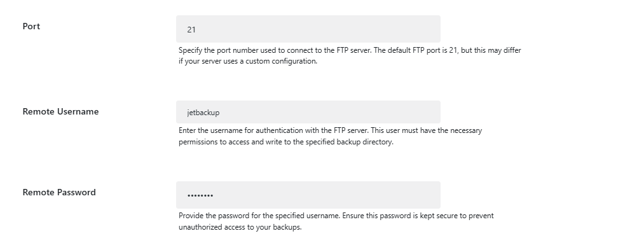This screenshot has width=644, height=250.
Task: Click the "jetbackup" text in username field
Action: (x=203, y=113)
